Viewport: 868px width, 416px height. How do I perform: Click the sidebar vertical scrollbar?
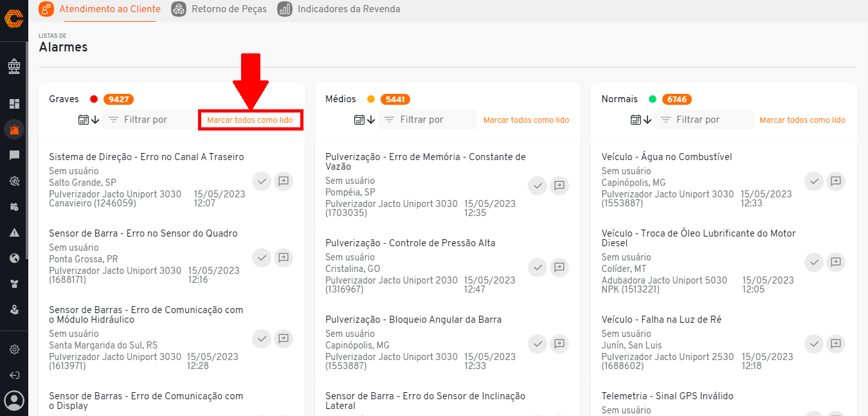(x=26, y=151)
